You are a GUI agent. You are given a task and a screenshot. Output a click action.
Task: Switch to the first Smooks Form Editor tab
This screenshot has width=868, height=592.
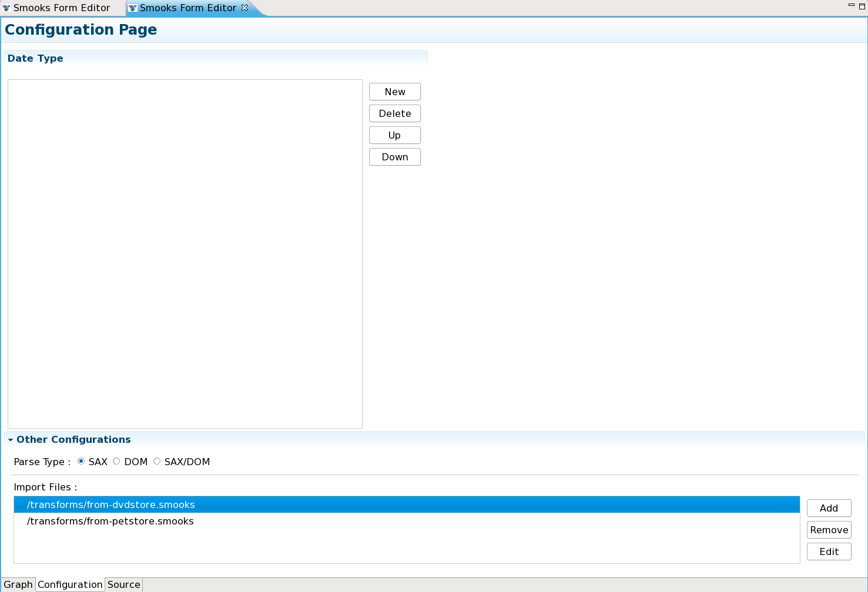[62, 8]
